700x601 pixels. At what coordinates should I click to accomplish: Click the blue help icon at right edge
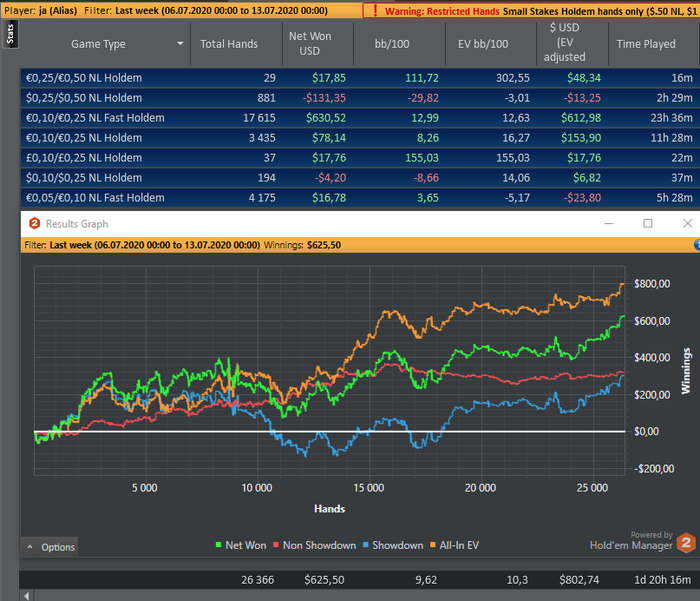point(696,244)
